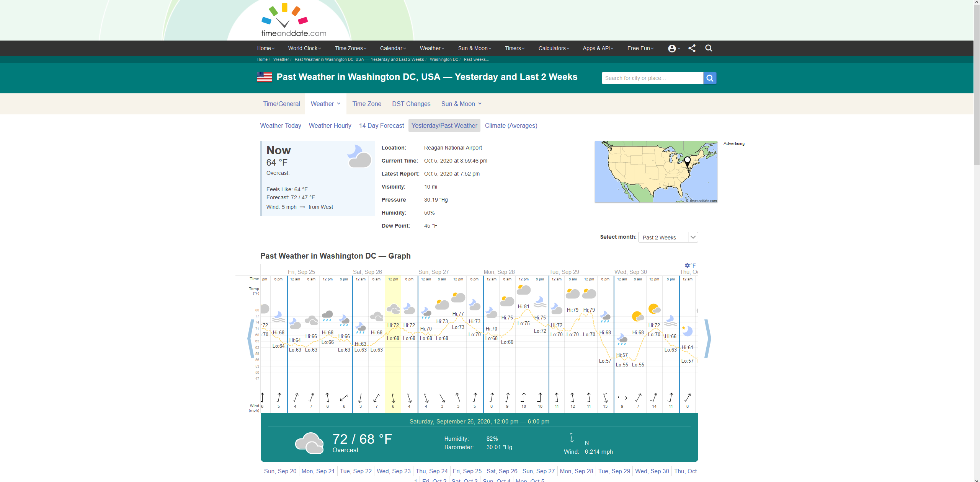Expand the Calculators menu
The height and width of the screenshot is (482, 980).
(554, 48)
